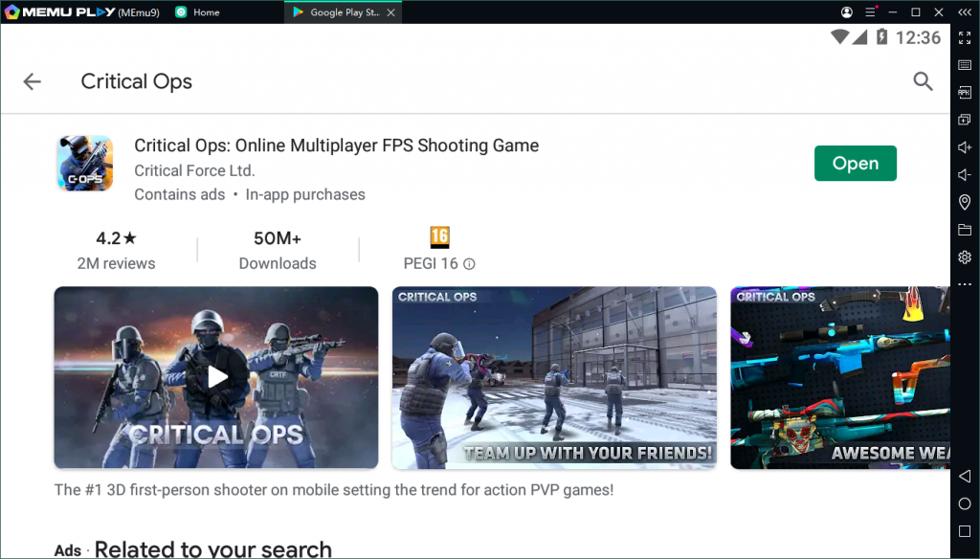The image size is (980, 559).
Task: Toggle MEmu fullscreen mode
Action: click(x=965, y=37)
